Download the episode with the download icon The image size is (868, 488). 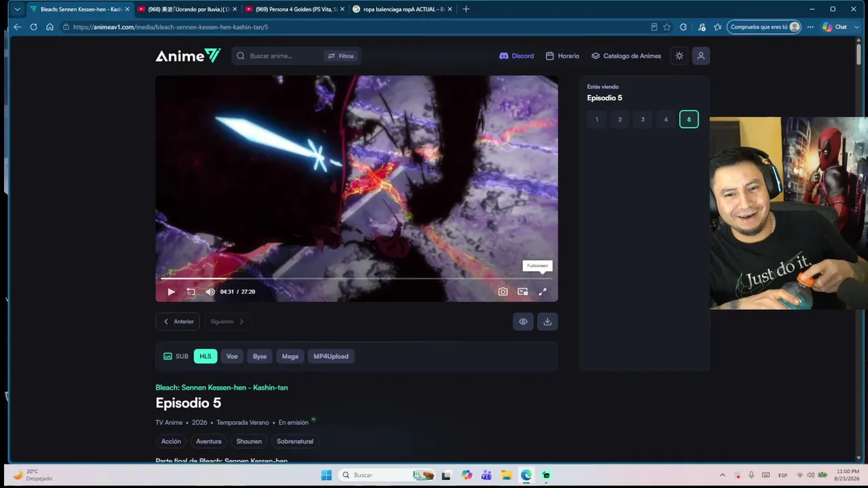point(547,322)
